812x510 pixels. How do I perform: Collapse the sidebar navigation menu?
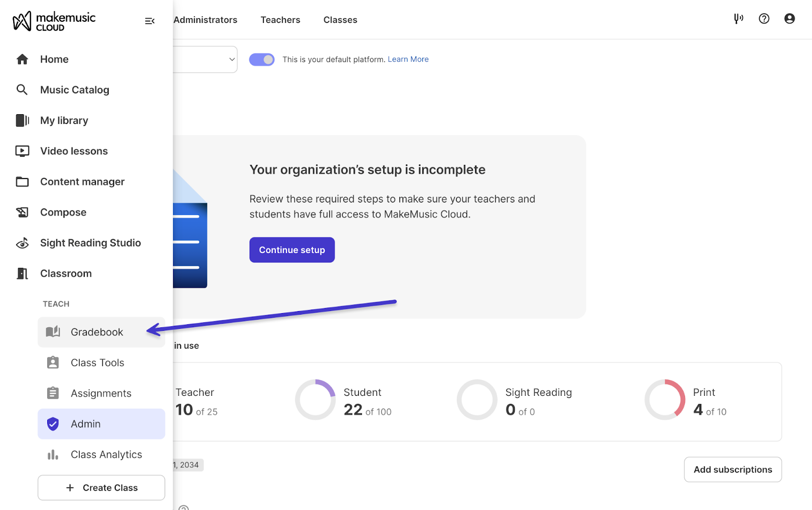(150, 21)
